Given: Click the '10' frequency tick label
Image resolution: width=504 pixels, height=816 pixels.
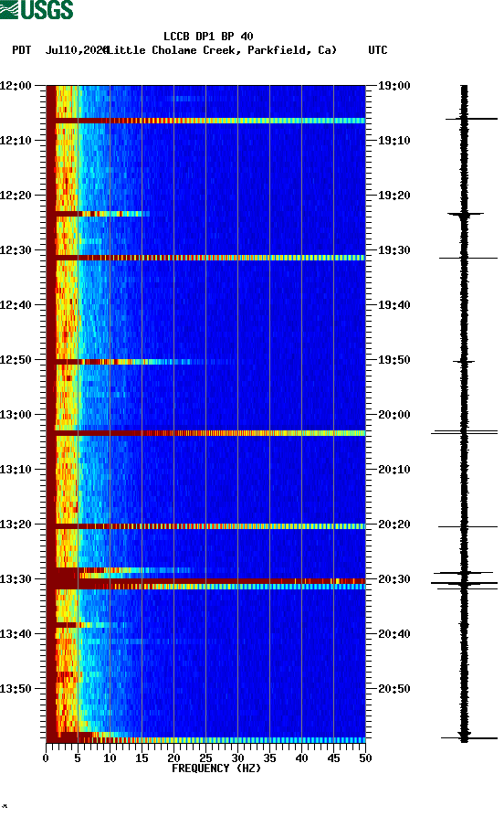Looking at the screenshot, I should (110, 758).
